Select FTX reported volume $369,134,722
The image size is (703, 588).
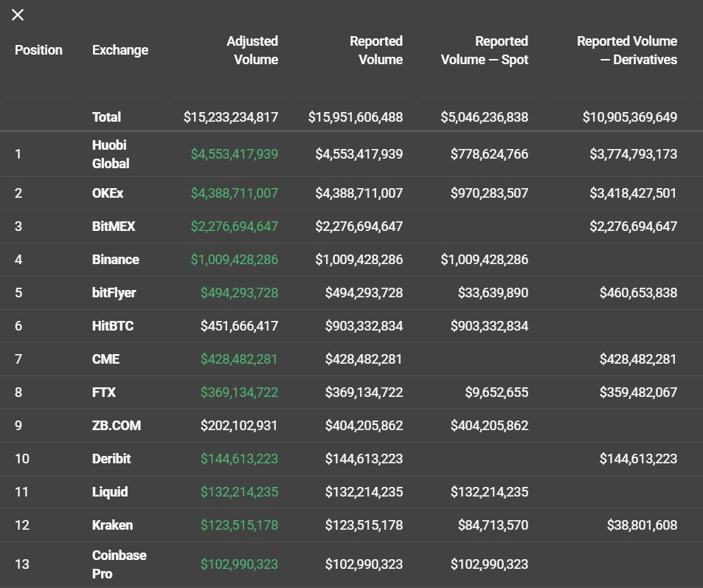[x=364, y=392]
